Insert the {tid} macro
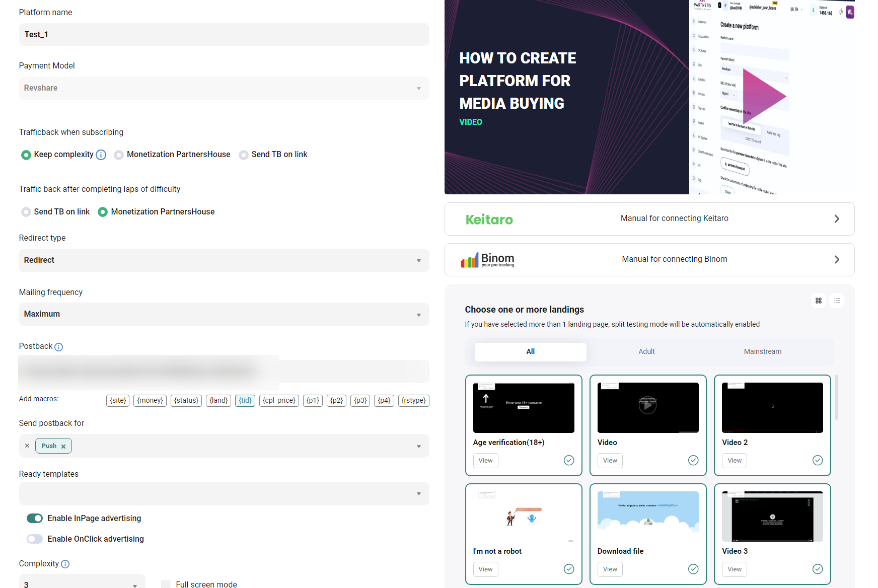 click(x=245, y=401)
